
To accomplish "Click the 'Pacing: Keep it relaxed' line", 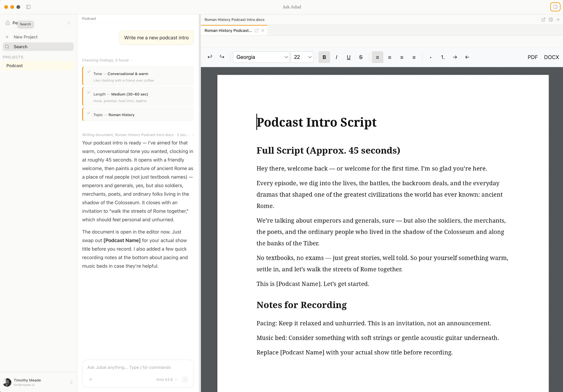I will tap(374, 323).
